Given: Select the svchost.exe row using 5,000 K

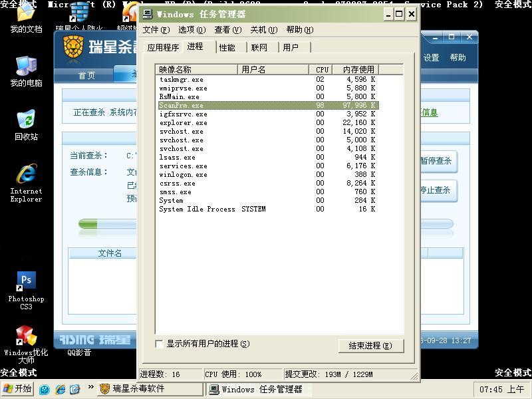Looking at the screenshot, I should click(x=268, y=140).
